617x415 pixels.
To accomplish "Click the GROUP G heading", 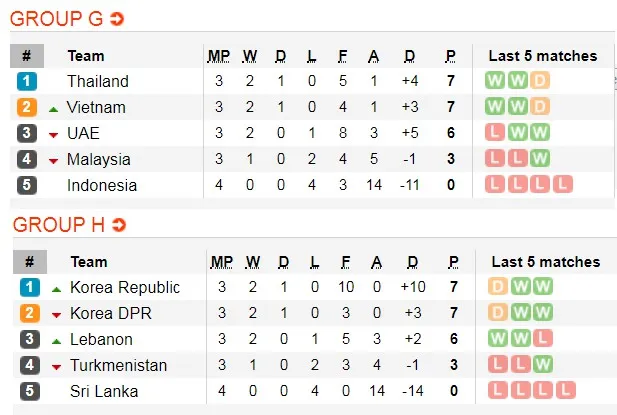I will click(x=56, y=19).
